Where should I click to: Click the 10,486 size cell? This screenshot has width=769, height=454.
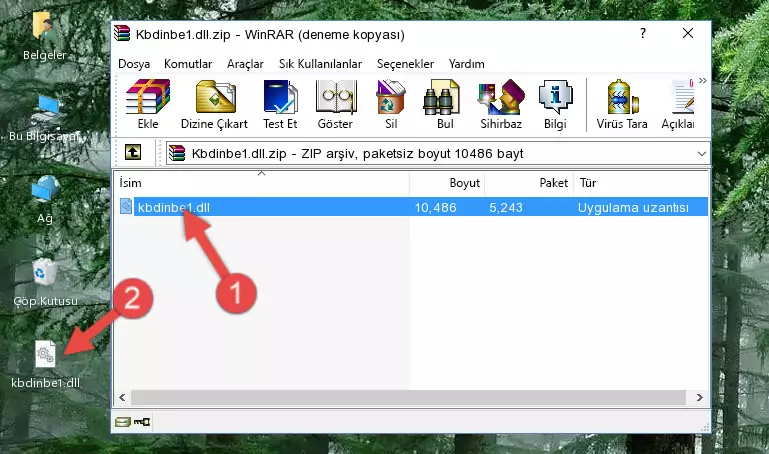tap(435, 207)
